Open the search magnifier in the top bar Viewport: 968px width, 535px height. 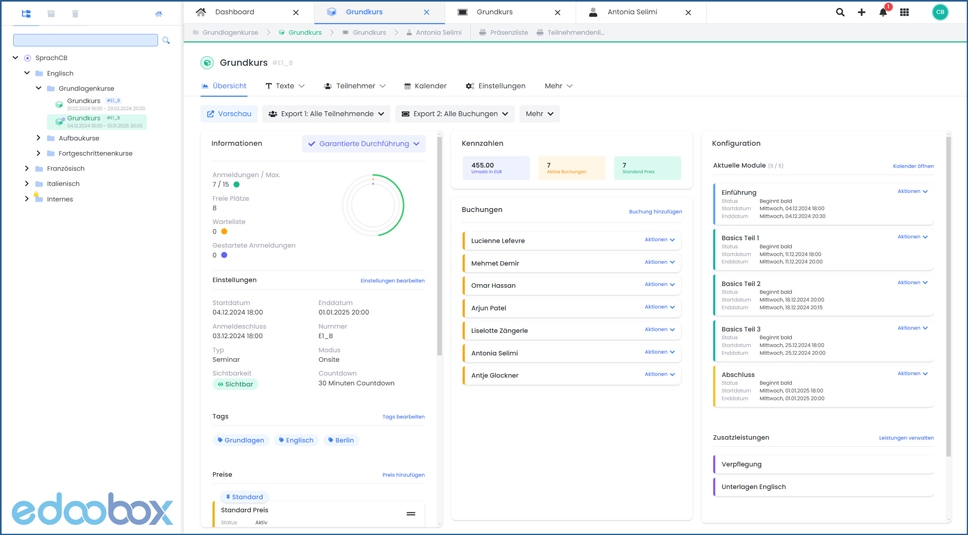pos(840,12)
